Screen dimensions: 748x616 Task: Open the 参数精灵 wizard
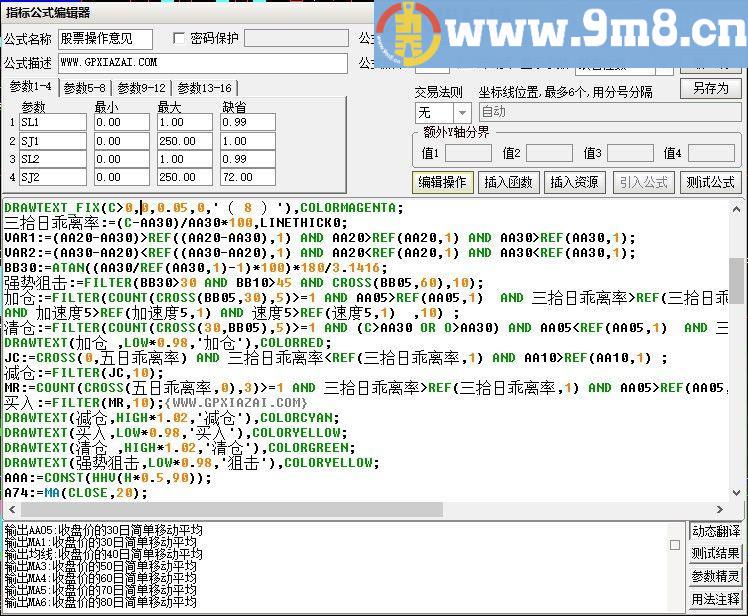pyautogui.click(x=716, y=576)
